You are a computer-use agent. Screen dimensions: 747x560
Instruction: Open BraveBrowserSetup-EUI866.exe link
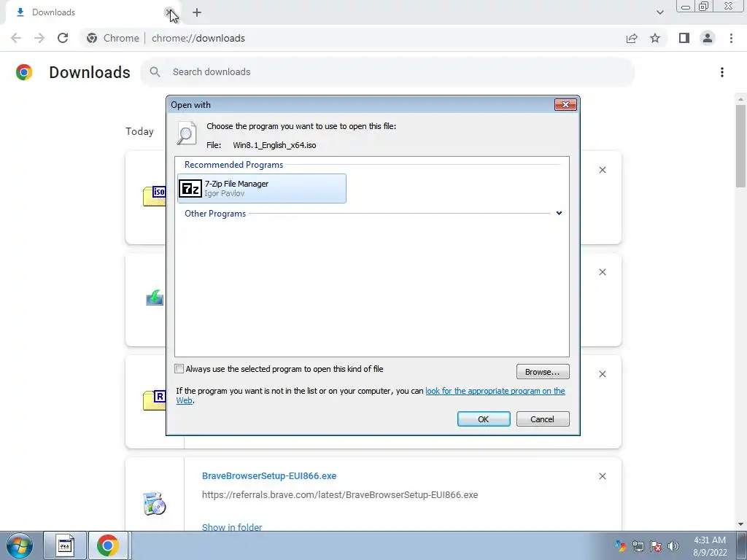coord(269,475)
